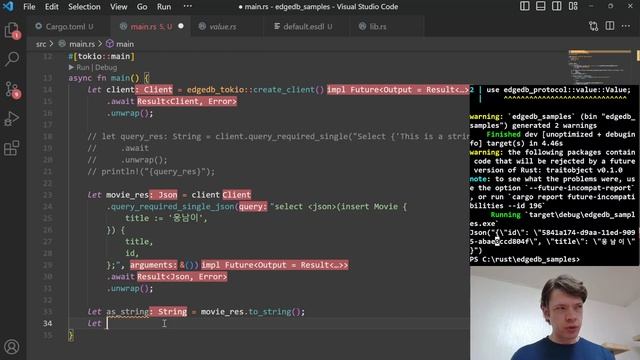Click the VS Code logo icon
This screenshot has height=360, width=640.
[x=8, y=7]
